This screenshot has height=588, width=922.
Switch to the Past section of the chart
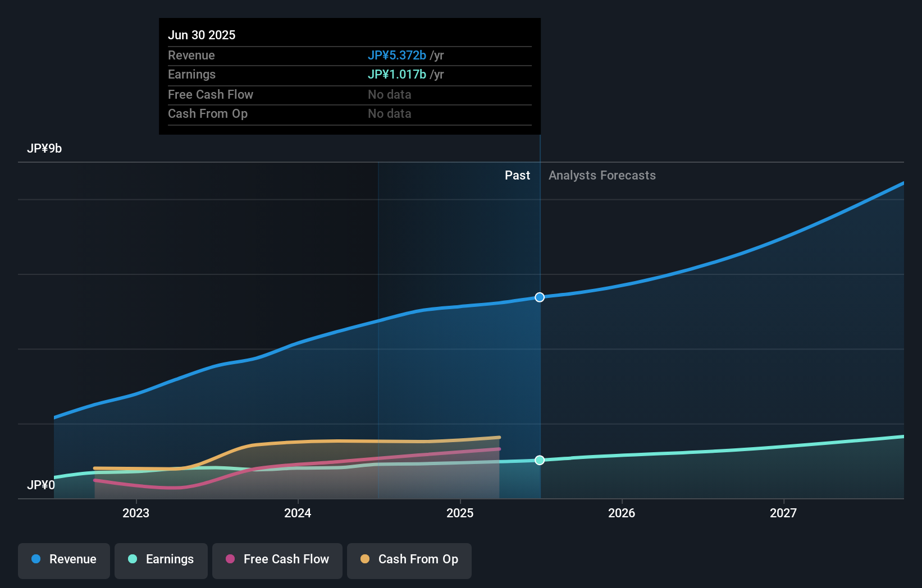pyautogui.click(x=517, y=175)
